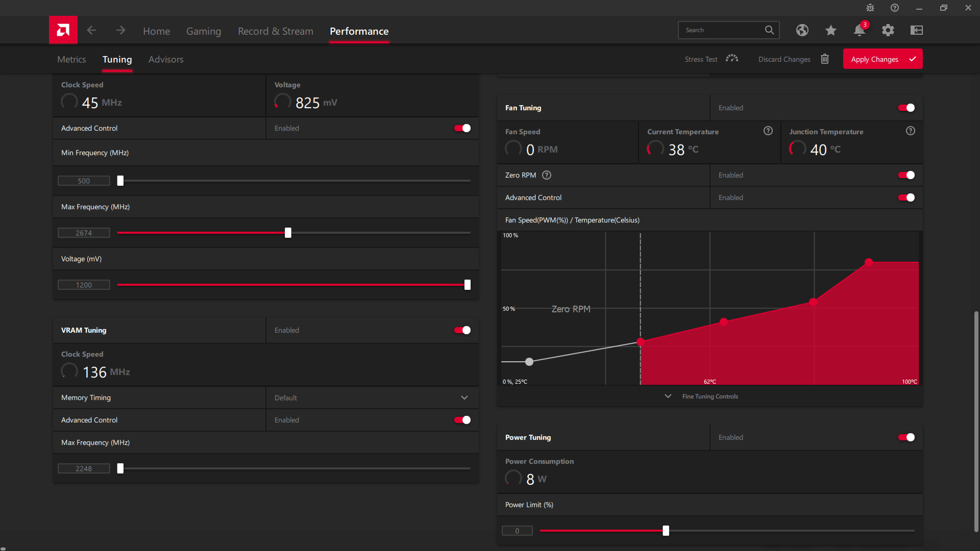
Task: Toggle VRAM Advanced Control switch
Action: pyautogui.click(x=462, y=420)
